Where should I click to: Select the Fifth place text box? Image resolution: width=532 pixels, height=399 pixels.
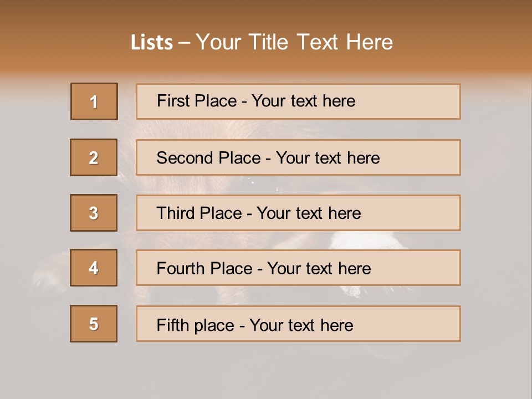coord(298,324)
